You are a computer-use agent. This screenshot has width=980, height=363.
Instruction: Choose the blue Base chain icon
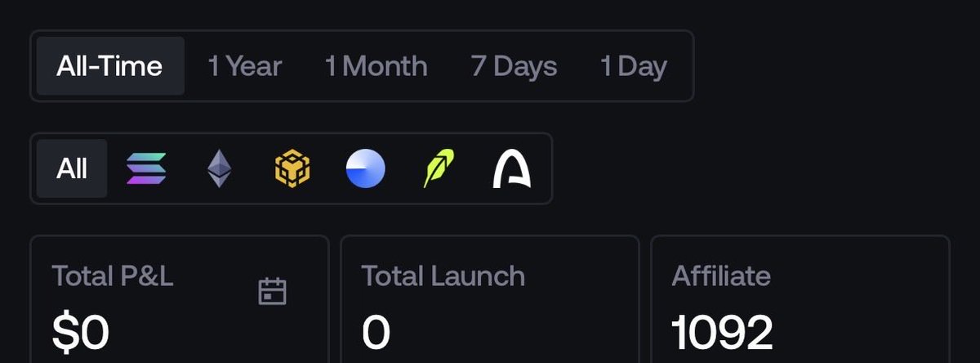[366, 169]
